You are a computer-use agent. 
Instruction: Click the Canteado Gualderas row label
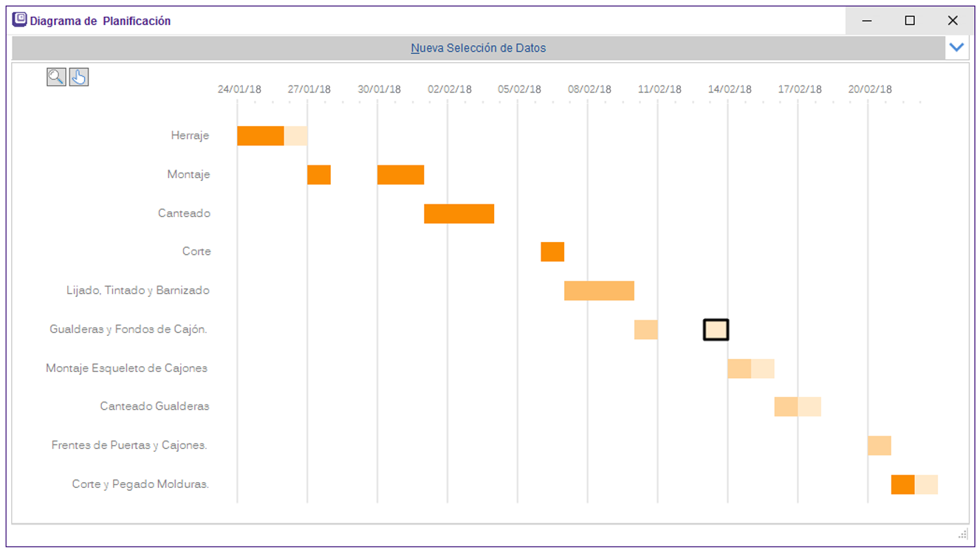[x=154, y=406]
